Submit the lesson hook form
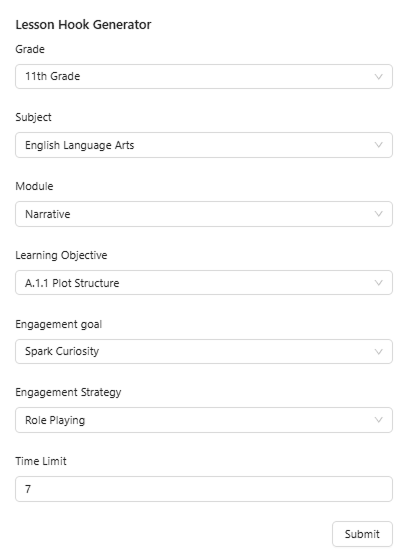Screen dimensions: 407x556 point(362,534)
